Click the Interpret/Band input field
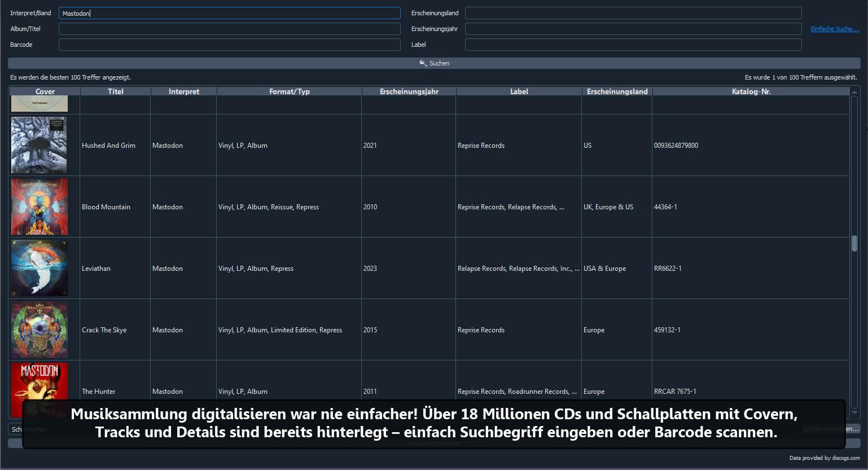Viewport: 868px width, 470px height. pyautogui.click(x=229, y=13)
